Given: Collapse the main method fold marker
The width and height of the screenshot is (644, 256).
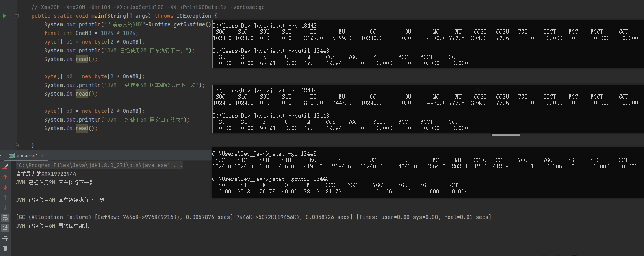Looking at the screenshot, I should [x=17, y=16].
